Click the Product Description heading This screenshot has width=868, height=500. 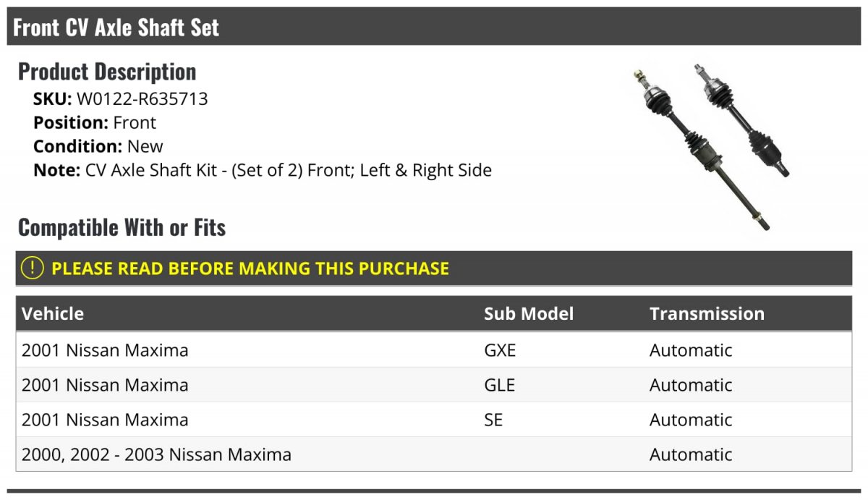(x=107, y=72)
